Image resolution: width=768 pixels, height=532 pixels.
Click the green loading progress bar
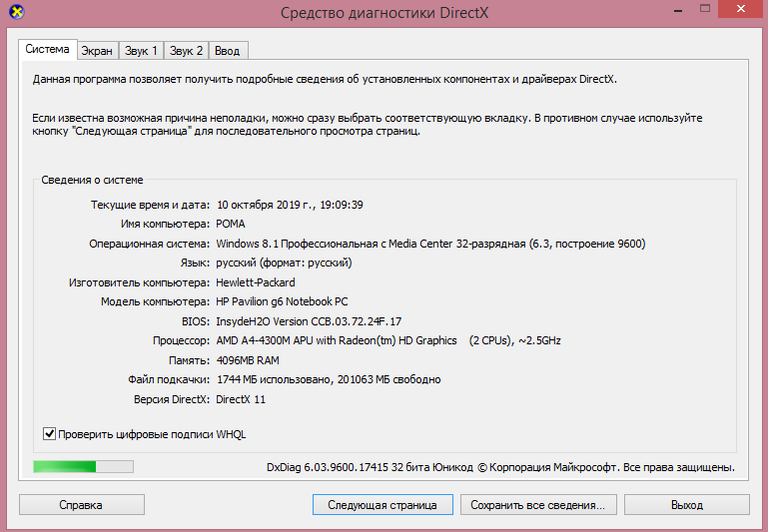coord(83,466)
